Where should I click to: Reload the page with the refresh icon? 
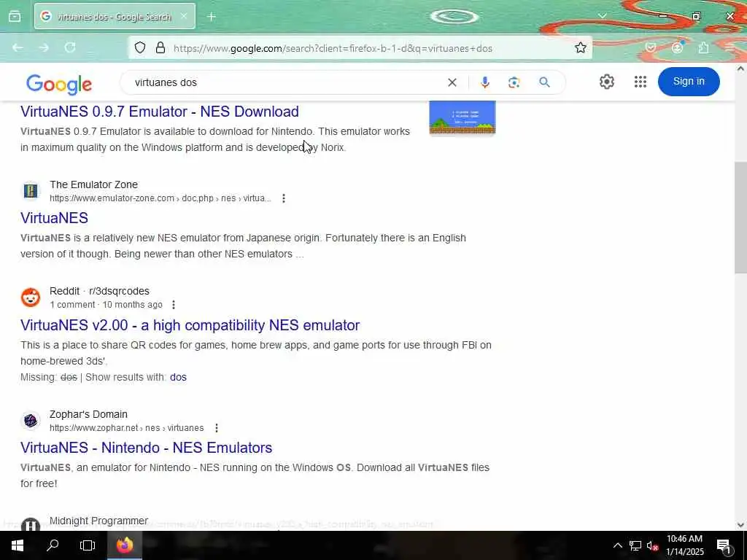pyautogui.click(x=70, y=47)
